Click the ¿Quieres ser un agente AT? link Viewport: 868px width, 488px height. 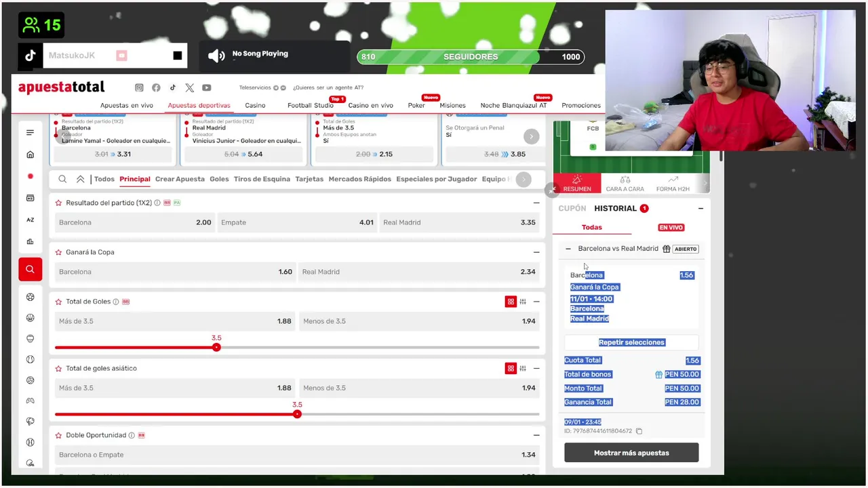(x=328, y=87)
